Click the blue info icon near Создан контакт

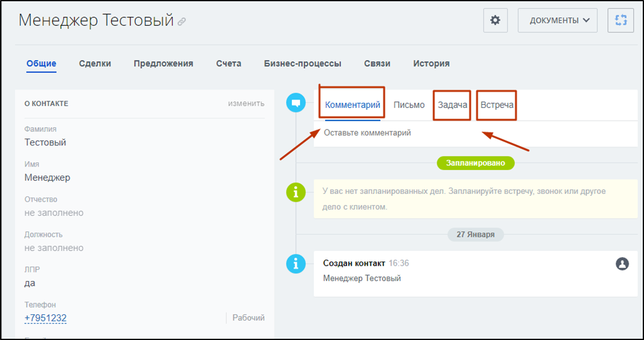(296, 264)
